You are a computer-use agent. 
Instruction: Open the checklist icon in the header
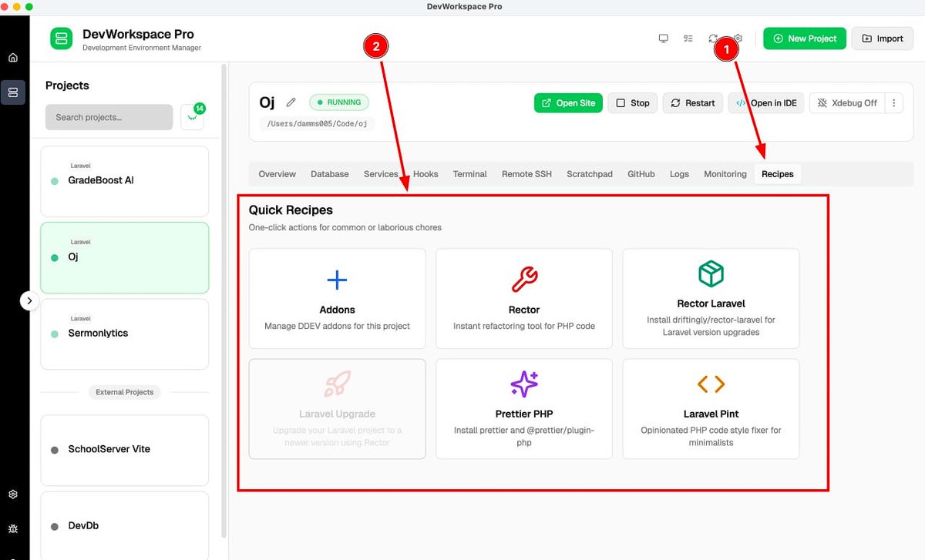[688, 39]
